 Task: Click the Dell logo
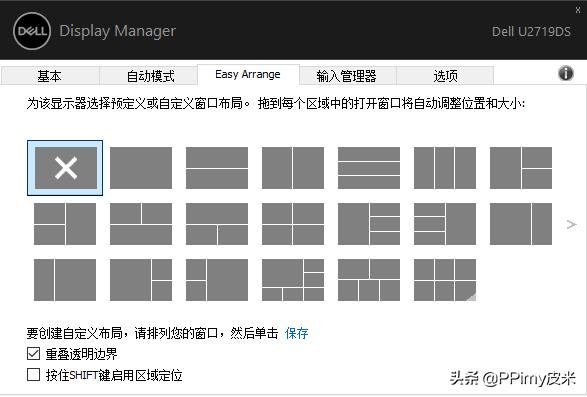point(32,31)
